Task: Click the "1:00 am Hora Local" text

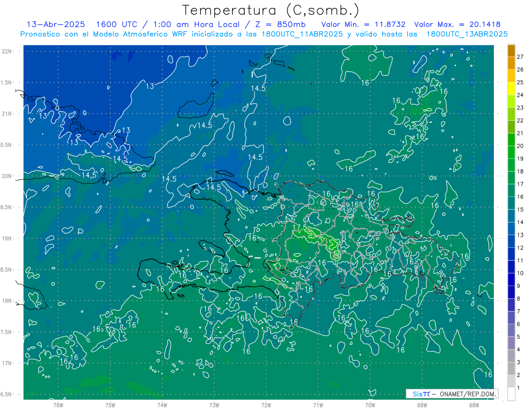Action: click(x=197, y=24)
